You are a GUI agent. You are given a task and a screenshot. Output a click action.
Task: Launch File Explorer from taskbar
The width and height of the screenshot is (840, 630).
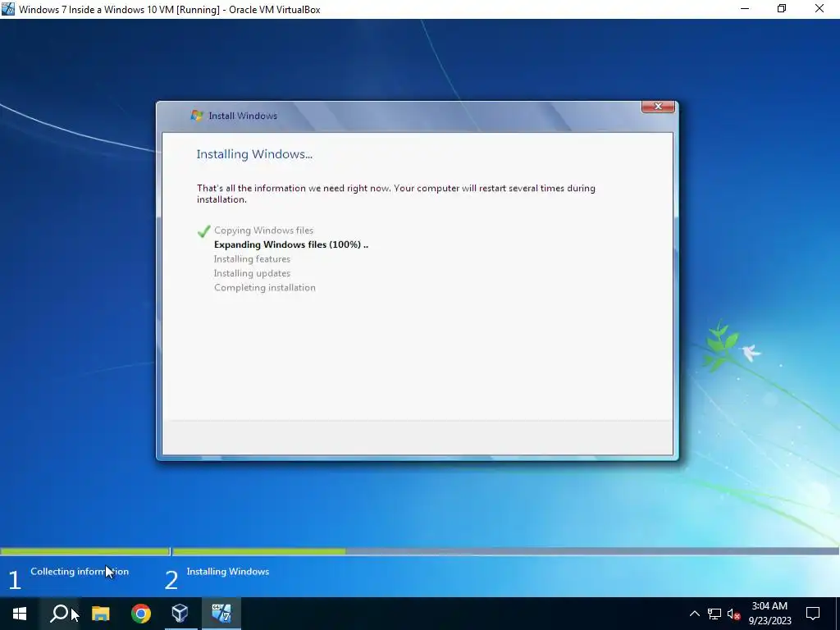pos(100,614)
